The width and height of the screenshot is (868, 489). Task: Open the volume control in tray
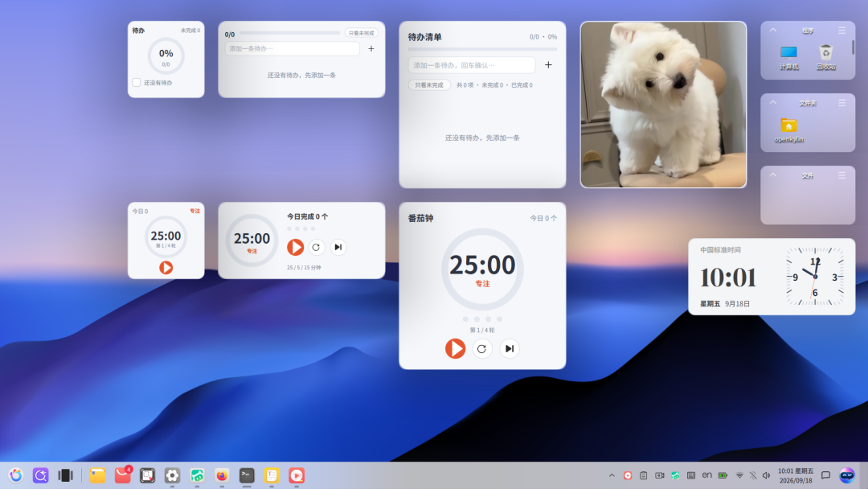pos(766,475)
